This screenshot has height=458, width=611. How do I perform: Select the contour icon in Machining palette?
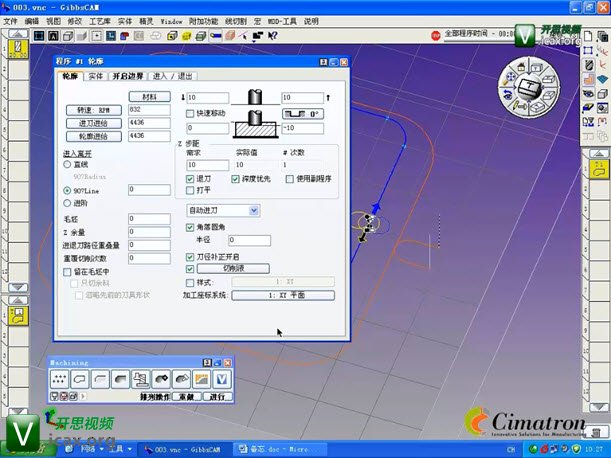pyautogui.click(x=81, y=379)
